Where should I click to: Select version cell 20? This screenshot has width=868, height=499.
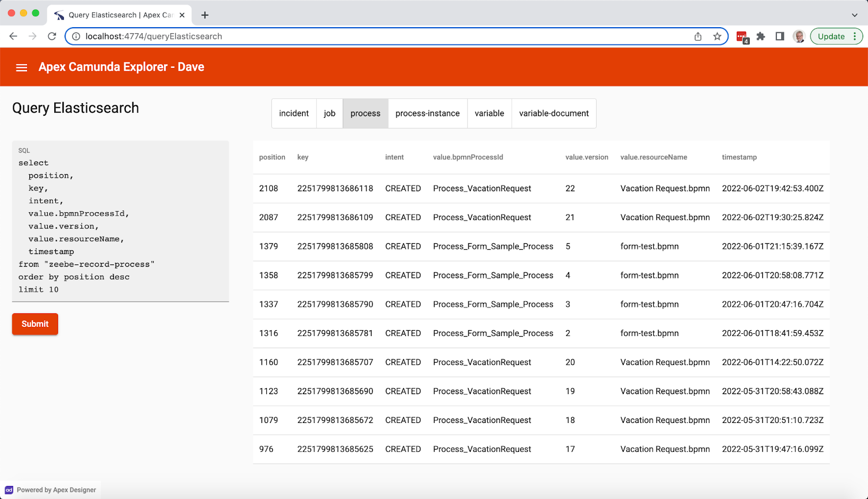point(570,362)
